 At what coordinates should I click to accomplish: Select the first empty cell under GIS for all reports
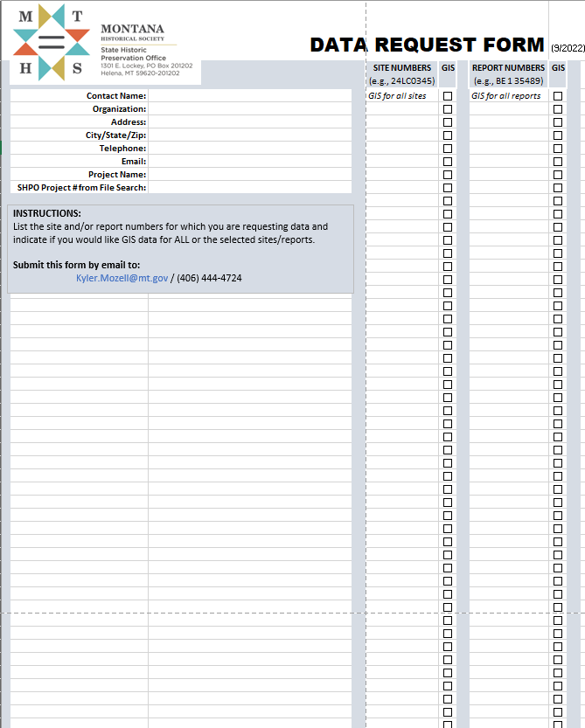(x=508, y=109)
